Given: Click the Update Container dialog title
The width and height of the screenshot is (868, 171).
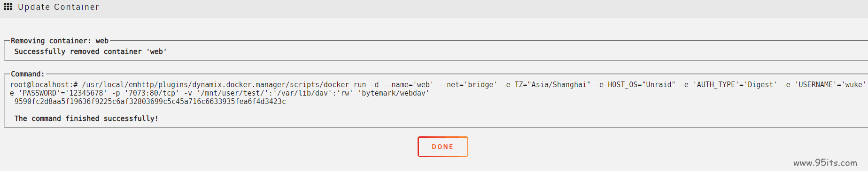Looking at the screenshot, I should click(x=59, y=7).
